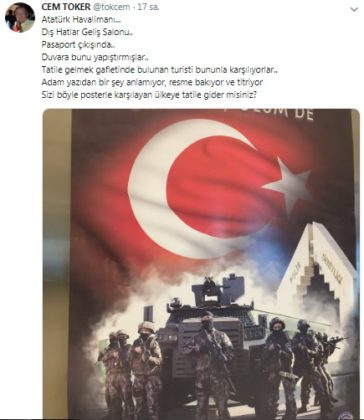
Task: Click the line starting 'Sizi böyle posterle'
Action: point(149,95)
